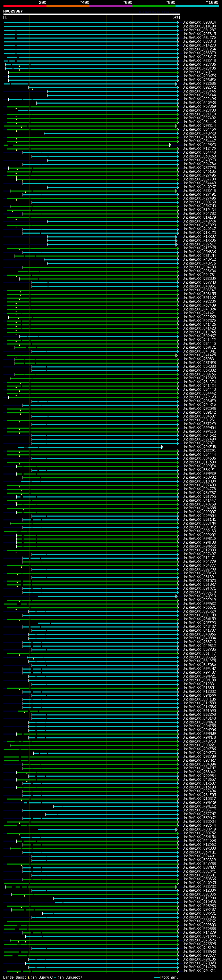Click the orange ~40% identity legend bar
Image resolution: width=222 pixels, height=980 pixels.
coord(68,6)
